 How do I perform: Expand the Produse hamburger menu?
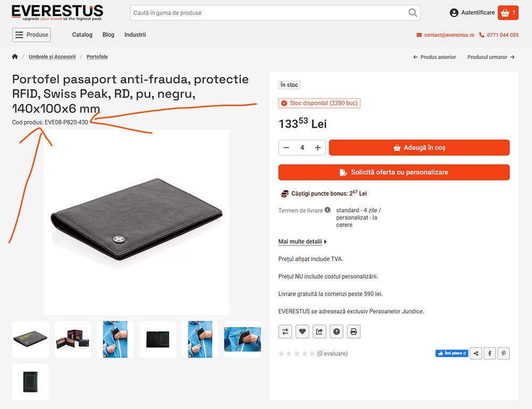click(31, 35)
